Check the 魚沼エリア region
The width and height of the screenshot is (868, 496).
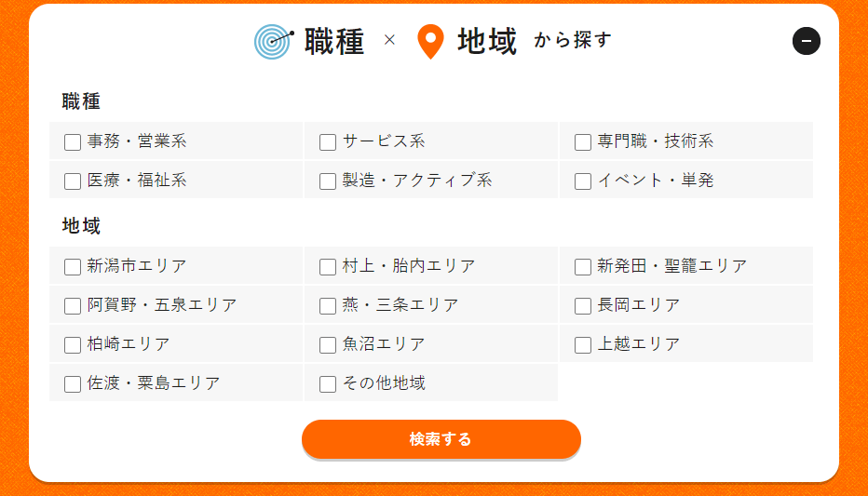pos(328,345)
